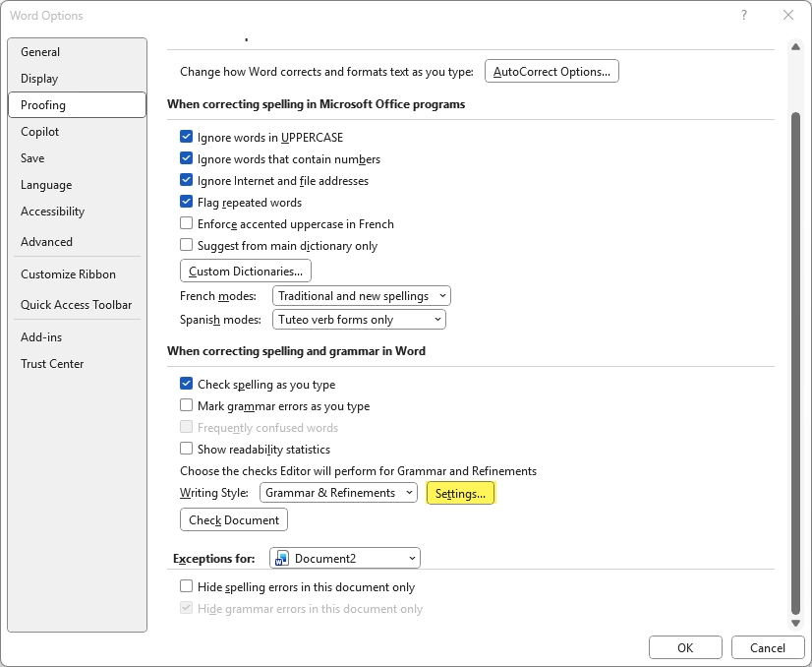Click the Word document icon beside Document2

[281, 558]
